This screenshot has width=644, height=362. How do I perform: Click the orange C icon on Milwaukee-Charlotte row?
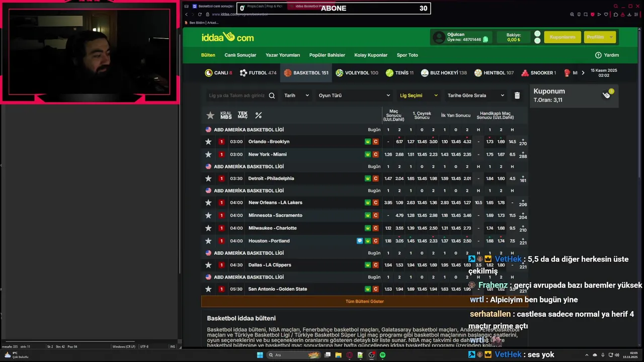tap(375, 228)
